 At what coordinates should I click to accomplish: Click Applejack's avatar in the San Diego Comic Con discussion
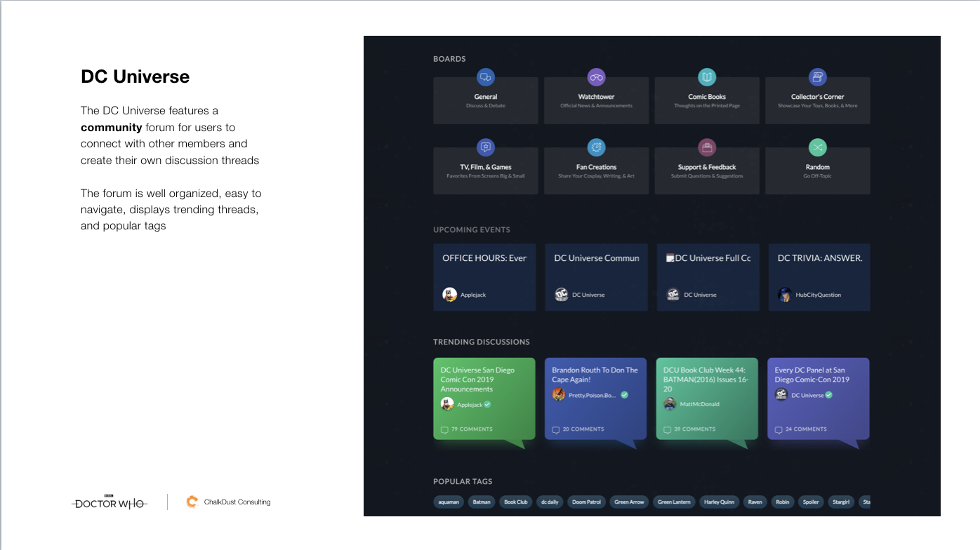tap(447, 404)
